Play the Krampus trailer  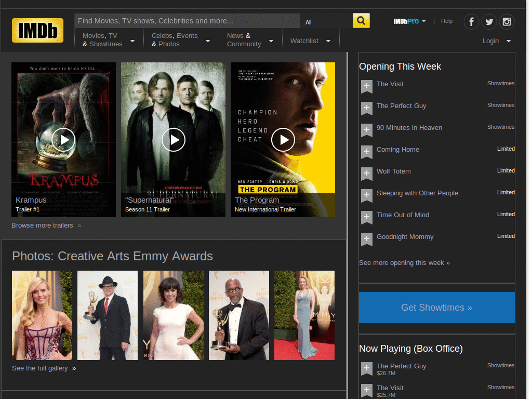coord(63,139)
